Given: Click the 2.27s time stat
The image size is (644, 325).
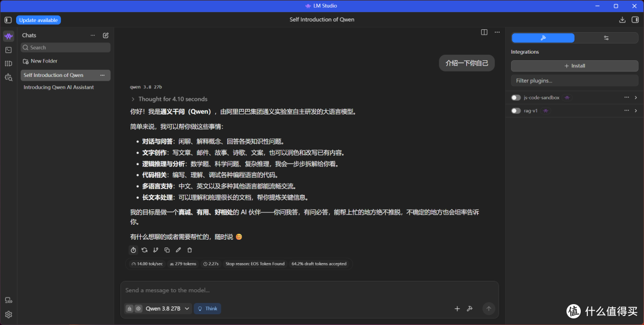Looking at the screenshot, I should 211,264.
